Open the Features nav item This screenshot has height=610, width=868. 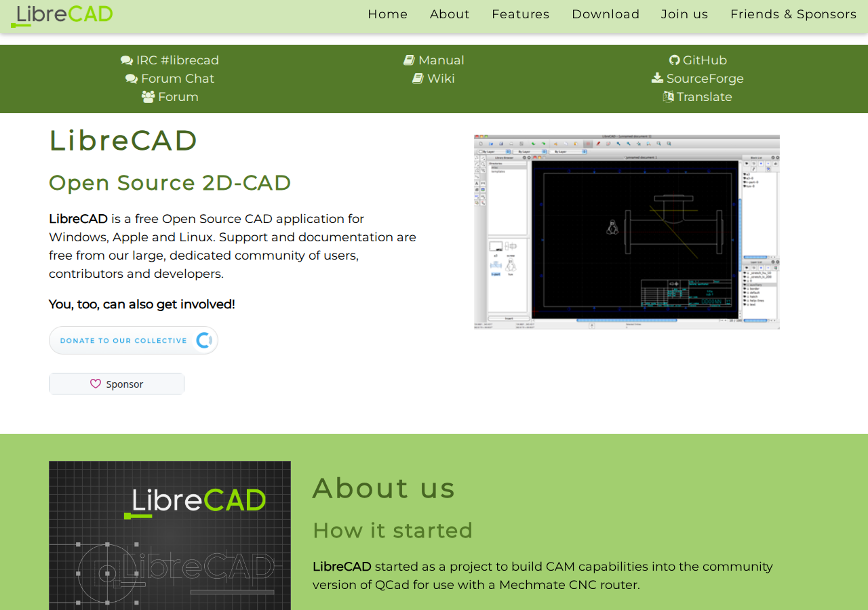point(521,14)
